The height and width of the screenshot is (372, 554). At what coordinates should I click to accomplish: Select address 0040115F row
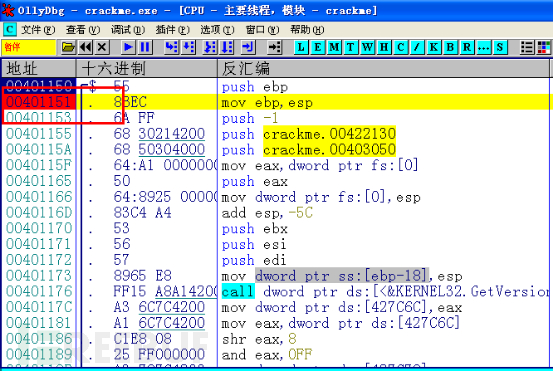click(x=277, y=165)
